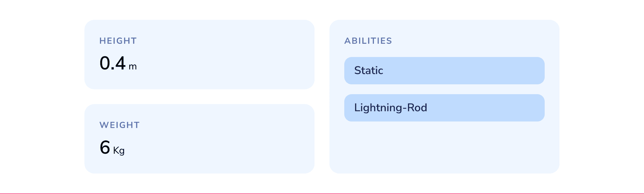Click the pink divider line at the bottom

[322, 193]
